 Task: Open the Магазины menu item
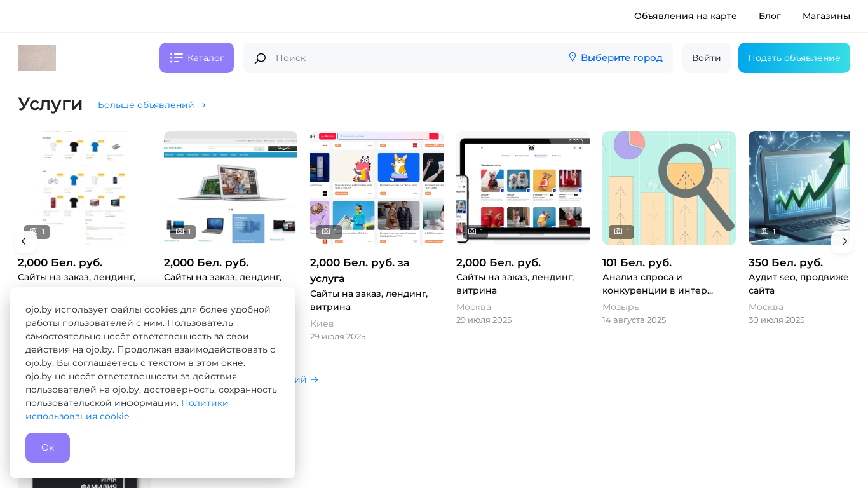click(x=826, y=16)
